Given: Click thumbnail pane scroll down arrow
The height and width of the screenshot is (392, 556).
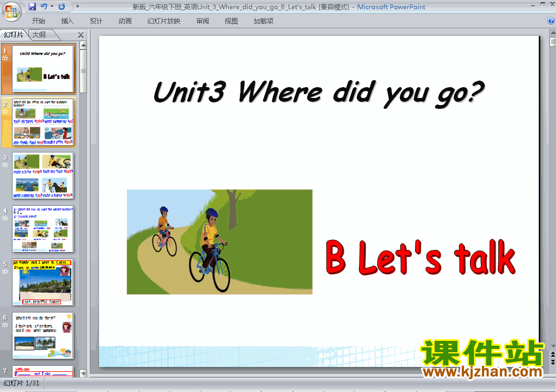Looking at the screenshot, I should (x=83, y=373).
